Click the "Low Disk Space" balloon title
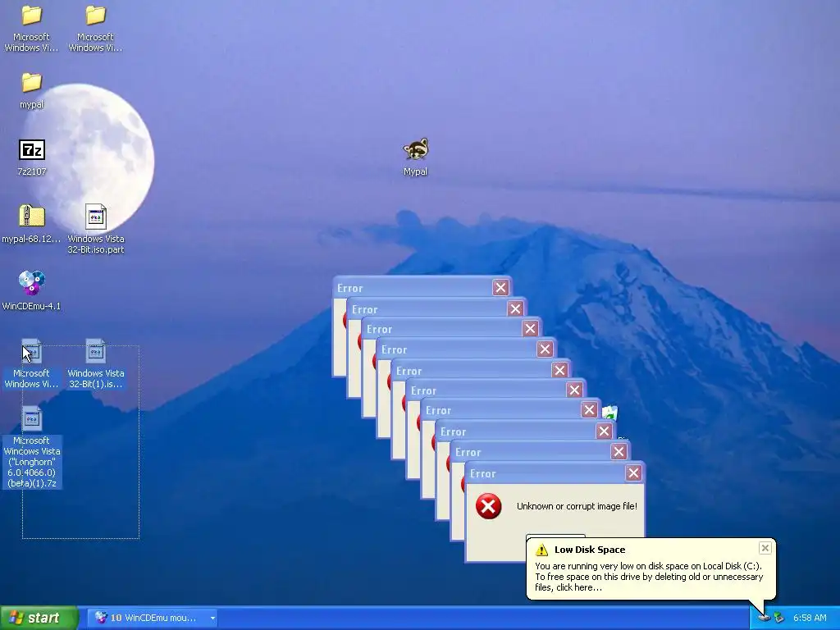The image size is (840, 630). pos(590,550)
